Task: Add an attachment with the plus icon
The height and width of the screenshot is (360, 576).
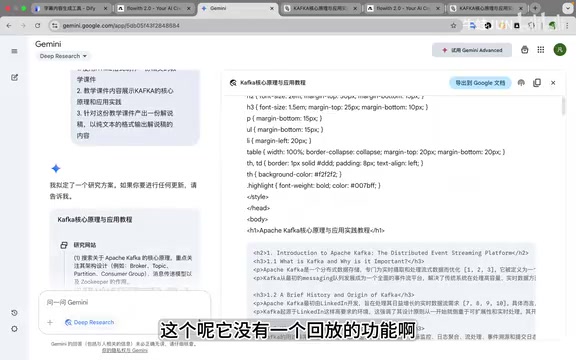Action: (50, 323)
